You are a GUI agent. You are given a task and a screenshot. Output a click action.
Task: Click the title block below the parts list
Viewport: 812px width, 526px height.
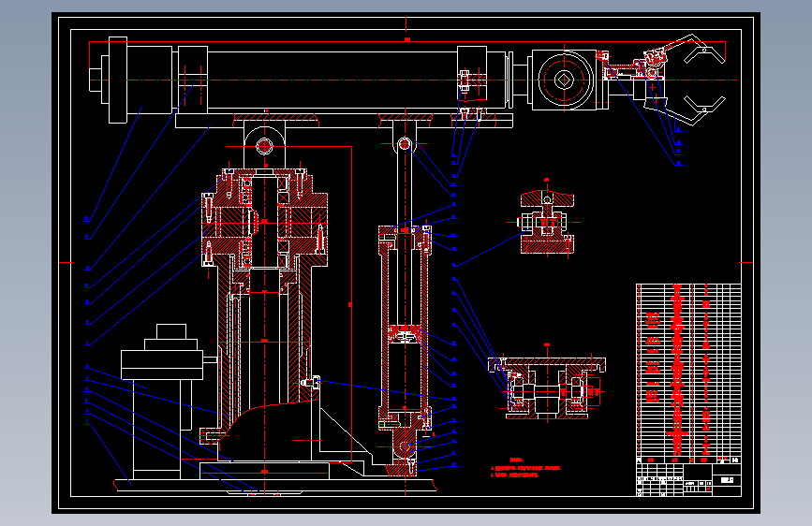click(x=688, y=480)
